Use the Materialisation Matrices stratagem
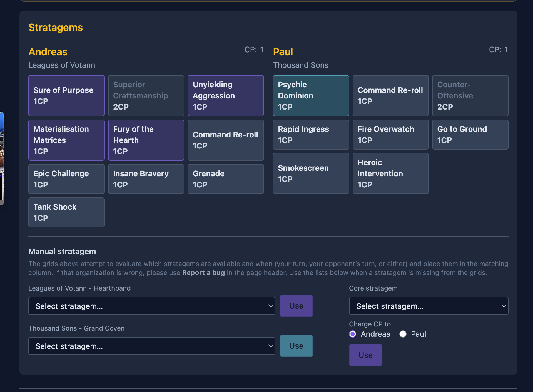Image resolution: width=533 pixels, height=392 pixels. coord(66,140)
